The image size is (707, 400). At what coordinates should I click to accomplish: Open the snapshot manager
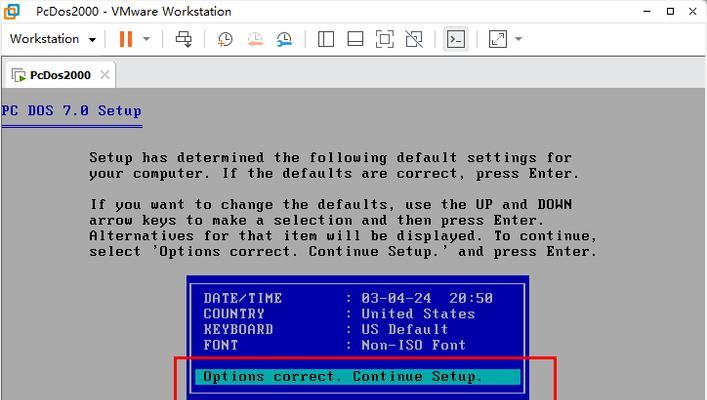coord(285,39)
